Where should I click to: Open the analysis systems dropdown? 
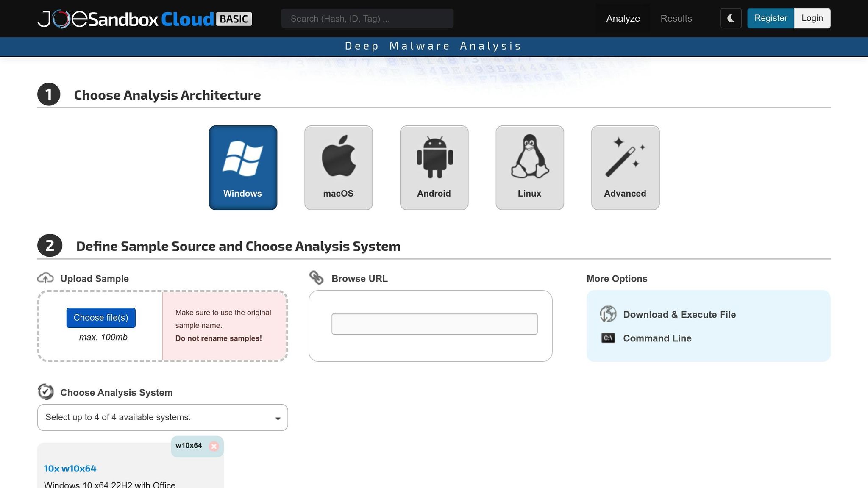(163, 418)
